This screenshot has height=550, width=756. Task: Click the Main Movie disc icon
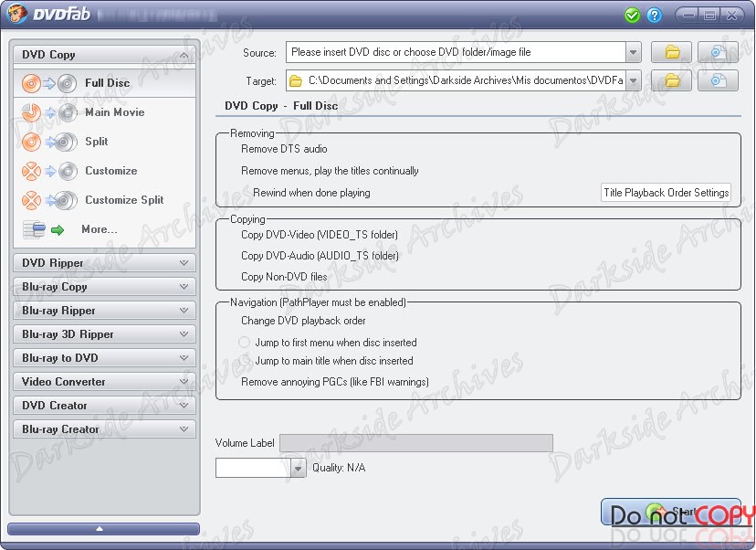[x=48, y=113]
